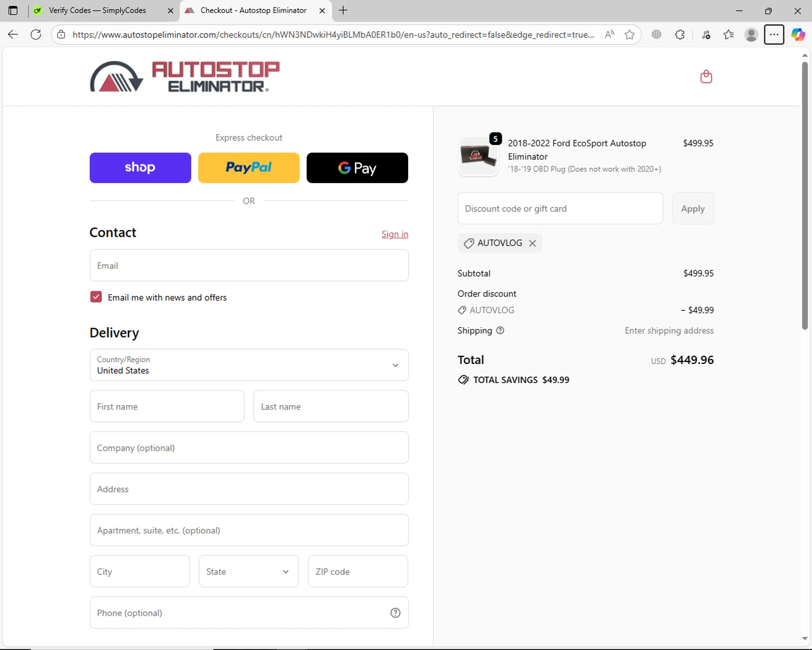Pay with Shop Pay button
This screenshot has height=650, width=812.
click(140, 168)
